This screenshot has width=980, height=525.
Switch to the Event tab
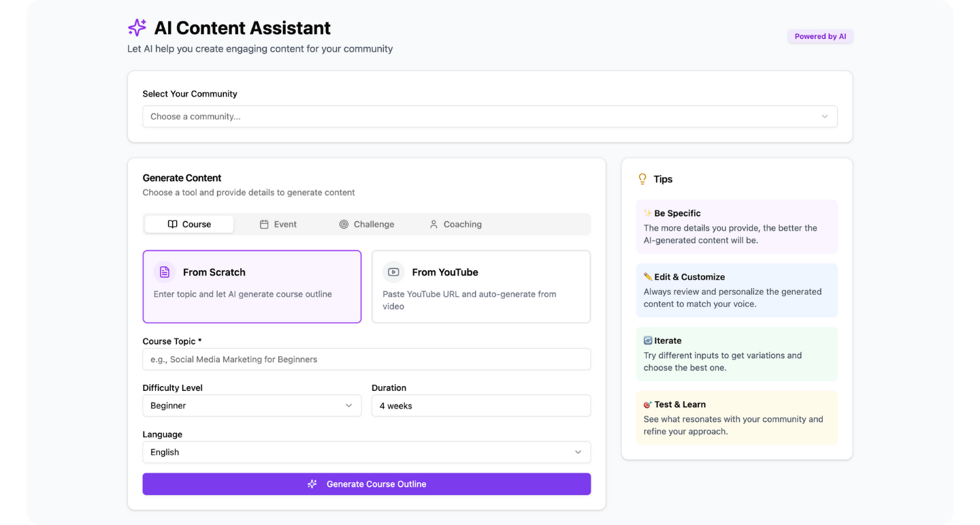tap(278, 224)
